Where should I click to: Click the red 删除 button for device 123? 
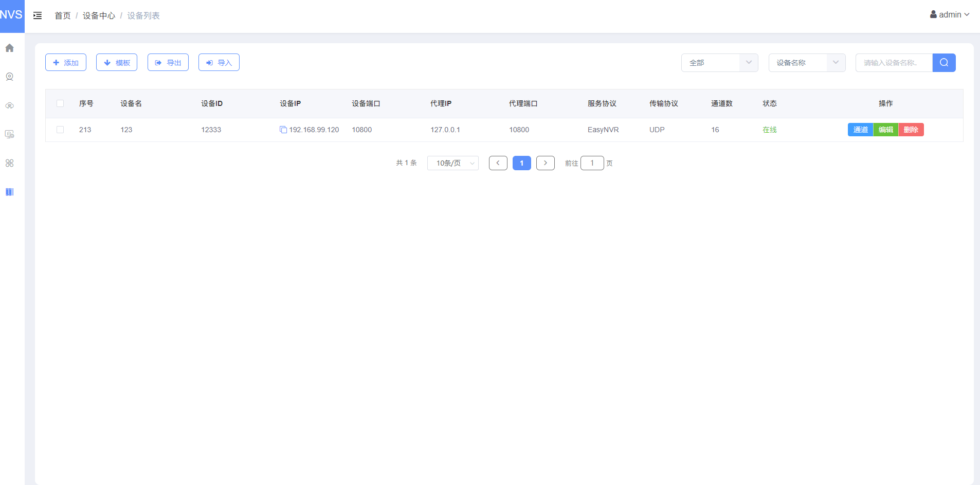911,130
